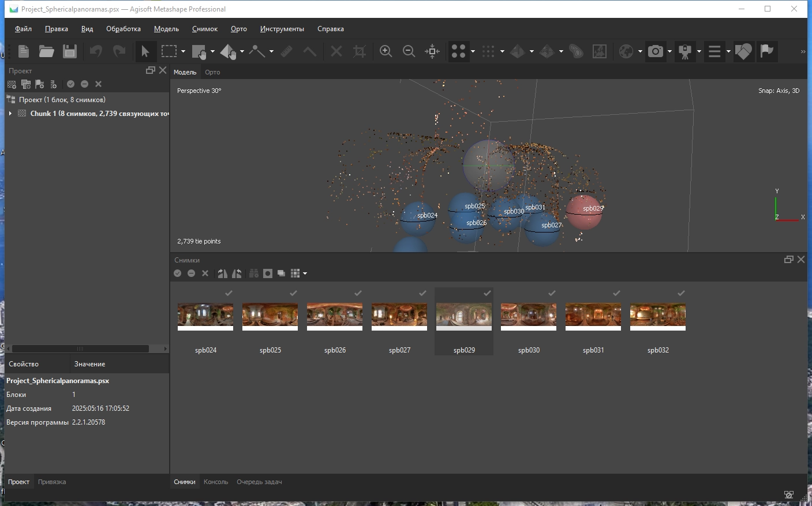The height and width of the screenshot is (506, 812).
Task: Select the spb027 photo thumbnail
Action: 399,317
